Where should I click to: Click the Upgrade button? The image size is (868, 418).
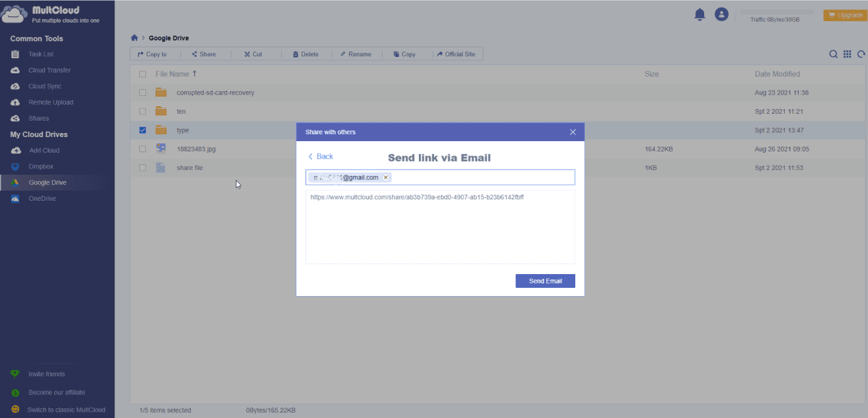845,15
